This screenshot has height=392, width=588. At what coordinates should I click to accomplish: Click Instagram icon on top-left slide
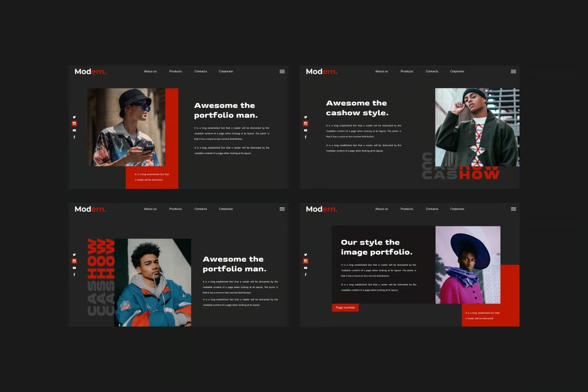tap(74, 124)
